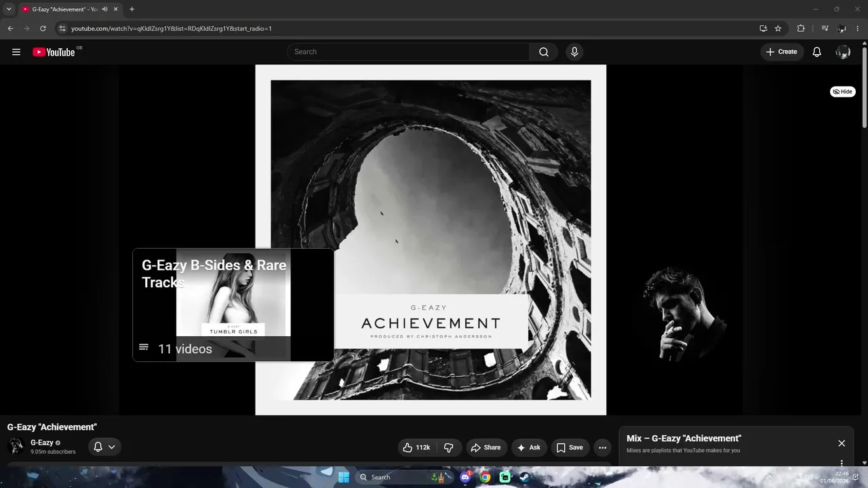
Task: Open more actions ellipsis under video
Action: pyautogui.click(x=602, y=447)
